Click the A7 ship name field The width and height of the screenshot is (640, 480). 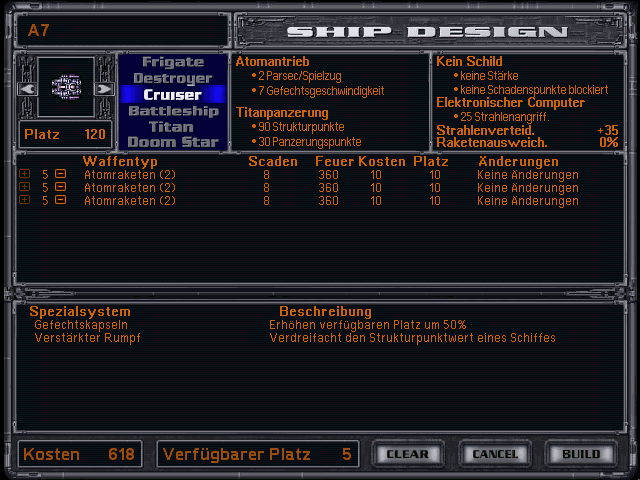[120, 30]
